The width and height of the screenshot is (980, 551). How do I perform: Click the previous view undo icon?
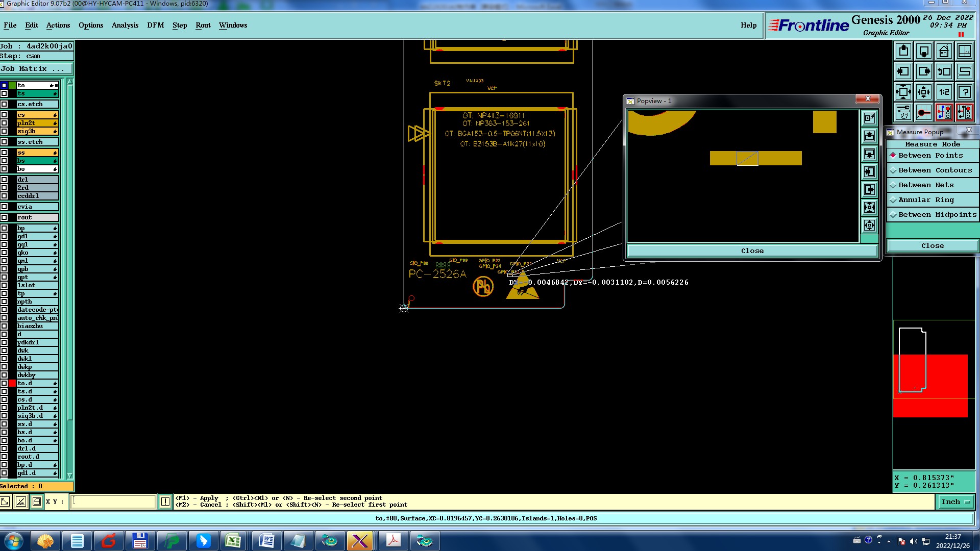coord(944,71)
